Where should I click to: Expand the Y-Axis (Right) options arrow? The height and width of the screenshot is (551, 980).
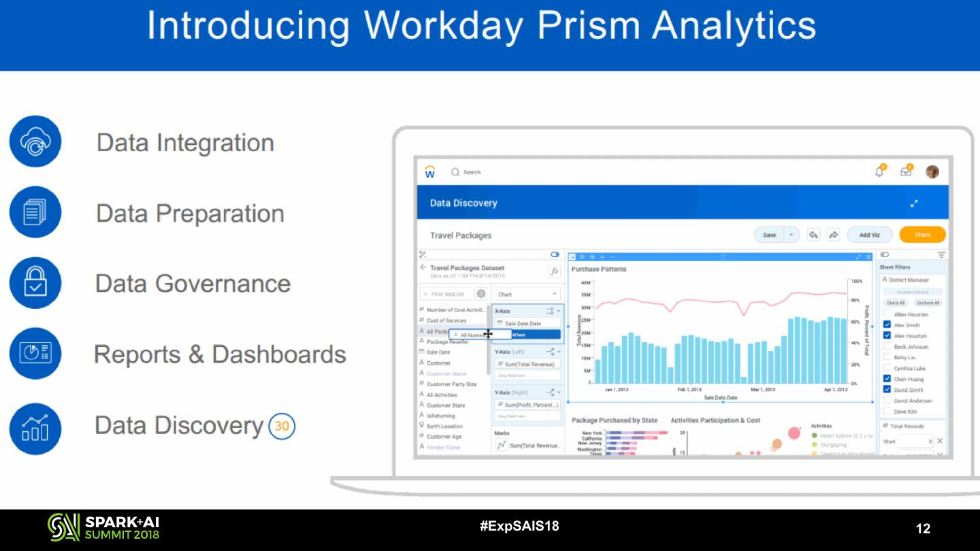pos(559,393)
